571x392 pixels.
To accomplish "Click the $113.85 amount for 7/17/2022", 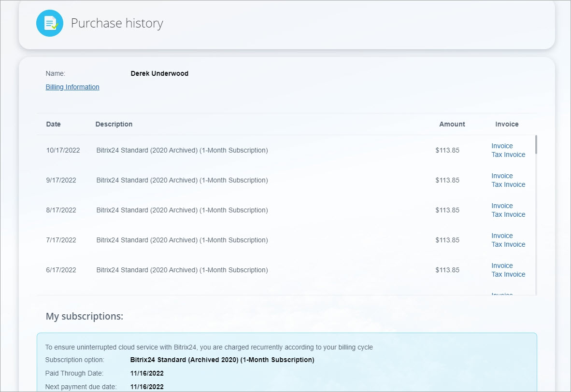I will point(447,240).
